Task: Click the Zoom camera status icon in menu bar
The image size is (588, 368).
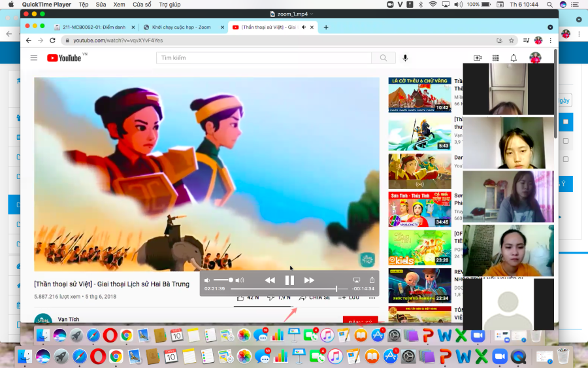Action: (390, 5)
